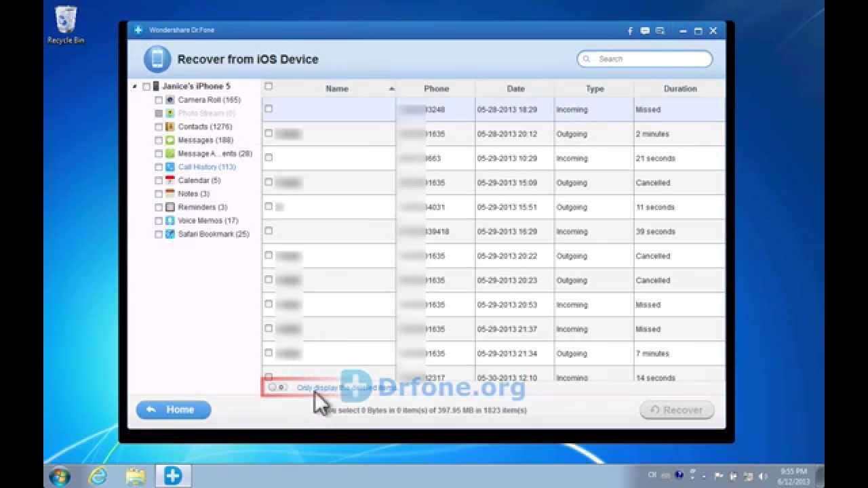Tick the checkbox in the 05-29-2013 10:29 row
Screen dimensions: 868x488
click(269, 157)
